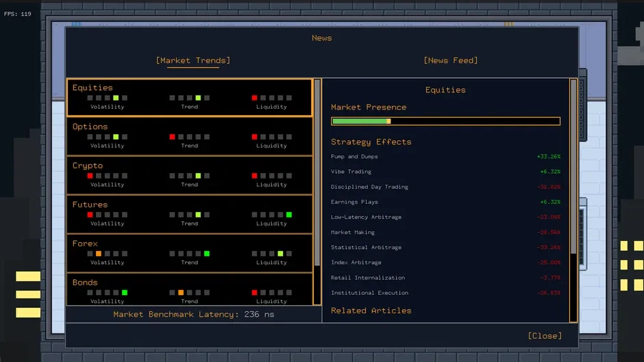Viewport: 644px width, 362px height.
Task: Click Crypto Volatility indicator dots
Action: tap(107, 176)
